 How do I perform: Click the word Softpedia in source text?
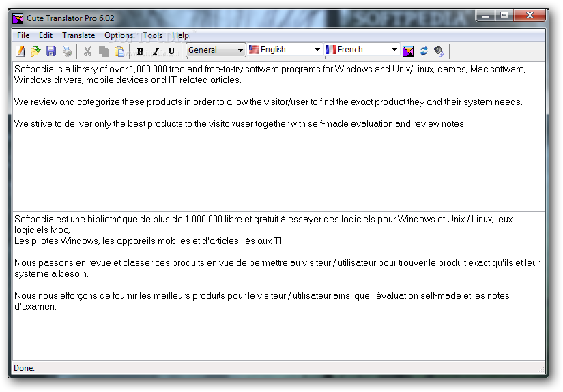pos(33,69)
